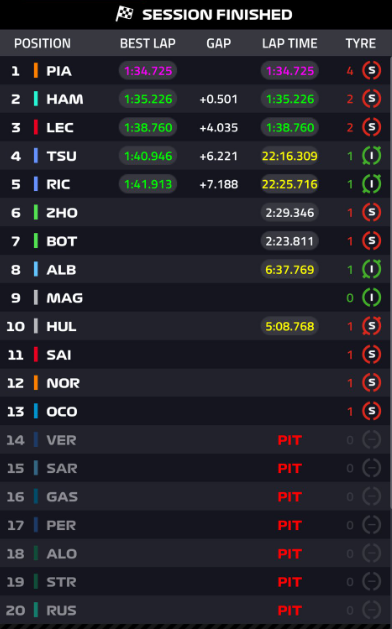Click PIA's purple best lap 1:34.725

click(x=148, y=71)
